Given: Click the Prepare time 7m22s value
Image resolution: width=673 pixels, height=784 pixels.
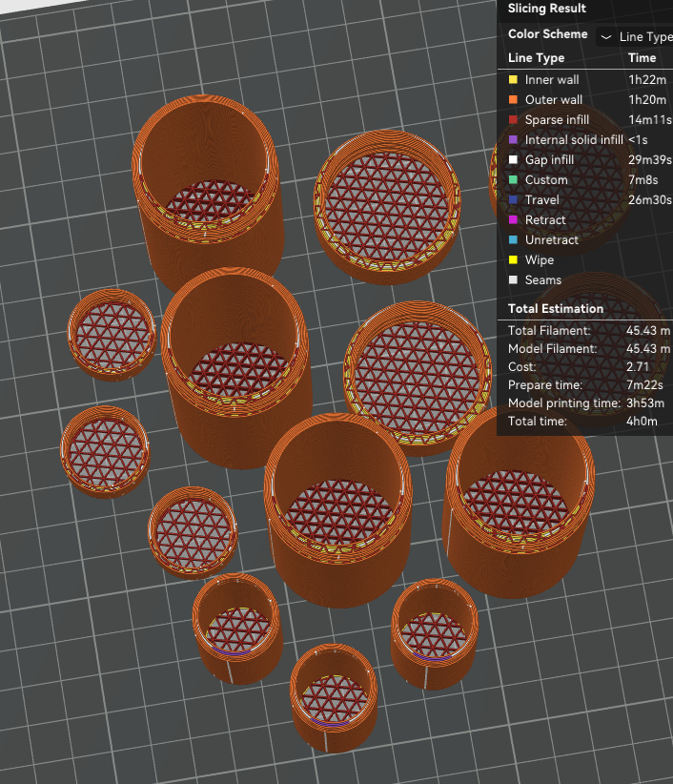Looking at the screenshot, I should 644,384.
